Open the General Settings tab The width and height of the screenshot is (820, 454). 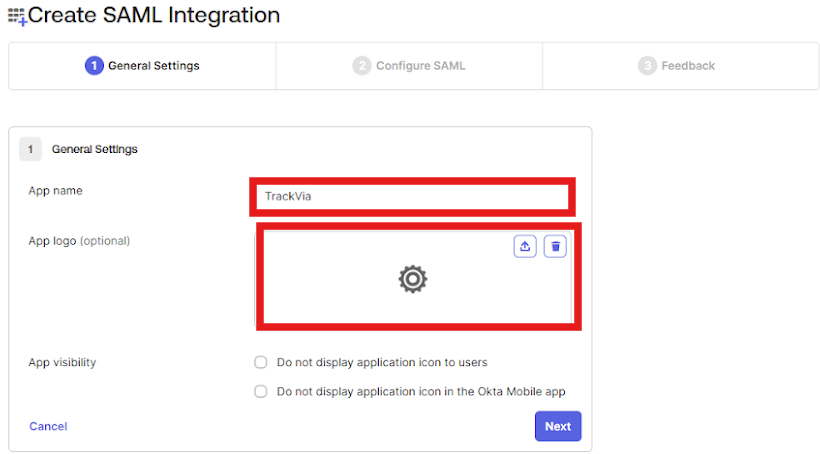142,66
